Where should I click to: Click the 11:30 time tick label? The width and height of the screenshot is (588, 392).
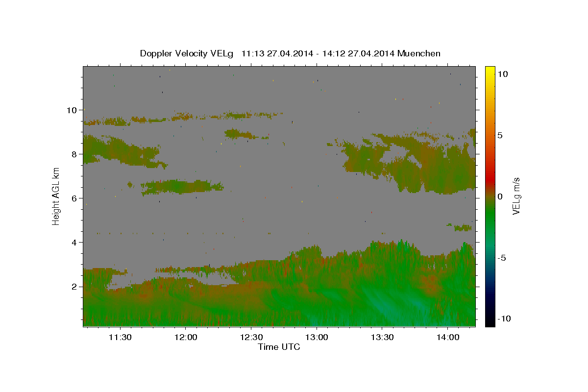[120, 337]
